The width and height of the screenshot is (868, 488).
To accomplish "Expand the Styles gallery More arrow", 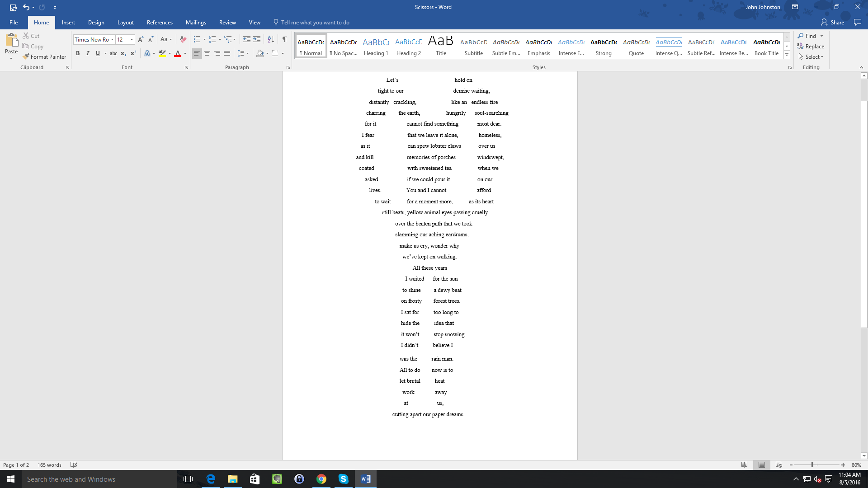I will (787, 55).
